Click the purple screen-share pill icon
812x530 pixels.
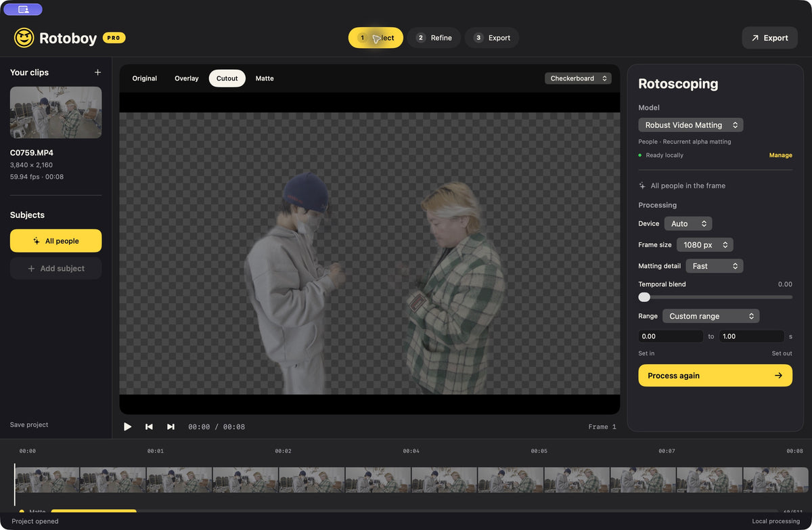pyautogui.click(x=23, y=9)
